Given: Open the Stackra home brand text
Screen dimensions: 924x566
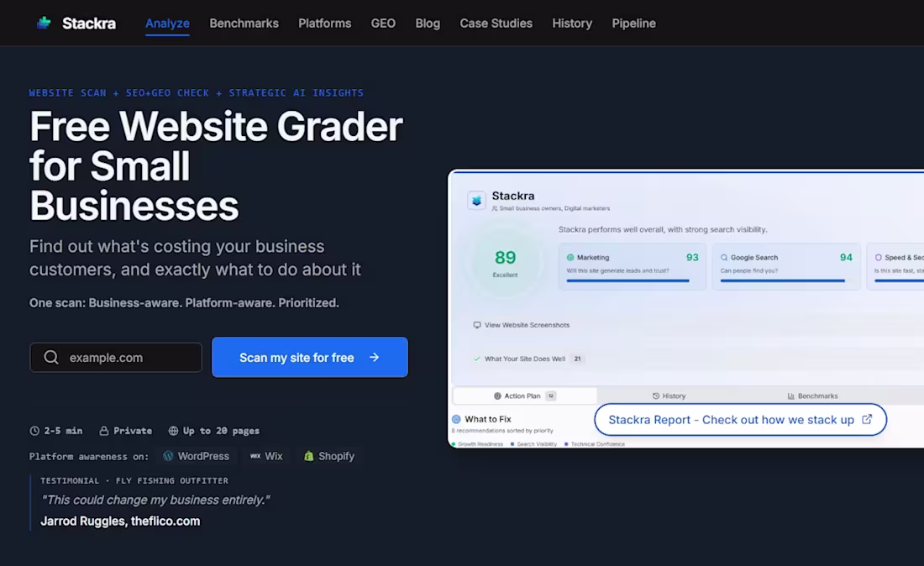Looking at the screenshot, I should point(89,24).
